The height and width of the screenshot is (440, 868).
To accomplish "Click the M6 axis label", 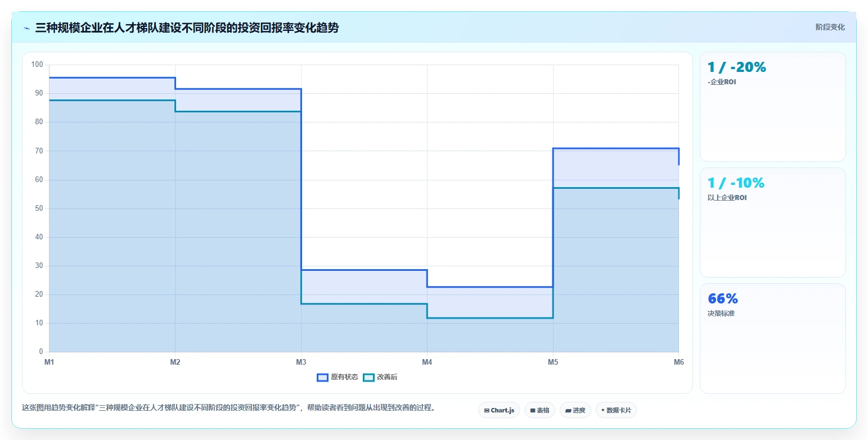I will pos(678,362).
